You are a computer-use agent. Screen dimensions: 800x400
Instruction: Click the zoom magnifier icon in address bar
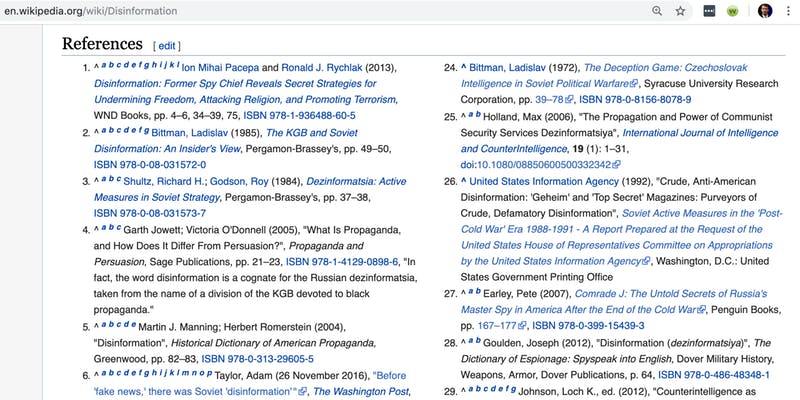(x=657, y=11)
